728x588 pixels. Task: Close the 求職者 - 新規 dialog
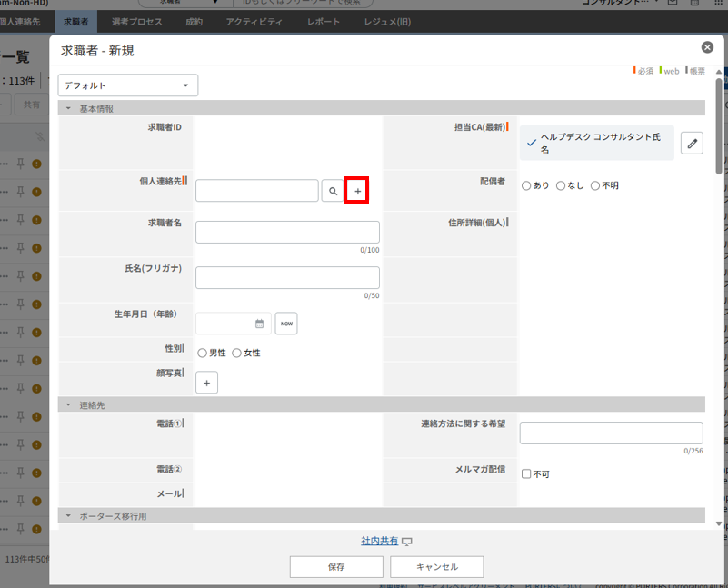click(x=707, y=47)
